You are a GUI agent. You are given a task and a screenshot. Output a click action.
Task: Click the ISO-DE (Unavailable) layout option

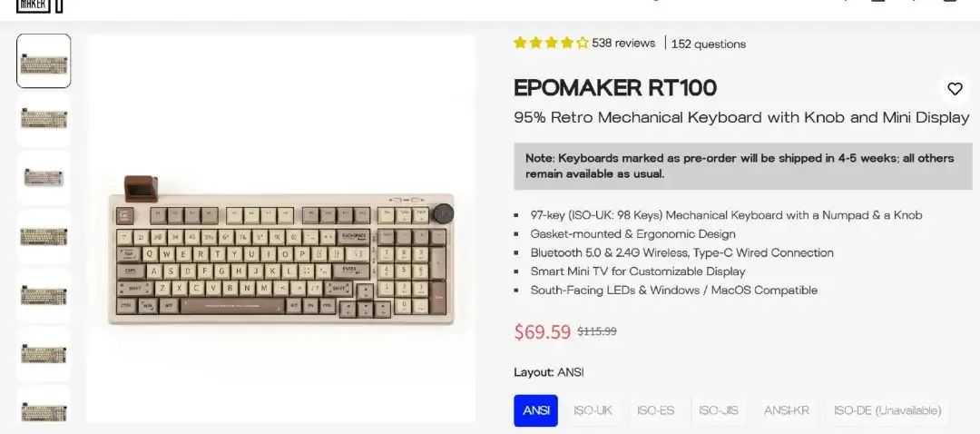pyautogui.click(x=887, y=410)
